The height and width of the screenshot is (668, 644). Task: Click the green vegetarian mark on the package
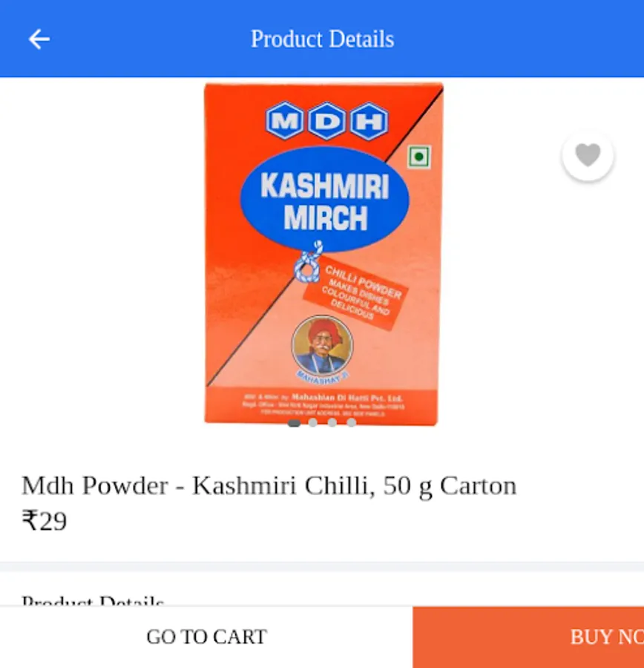point(419,157)
